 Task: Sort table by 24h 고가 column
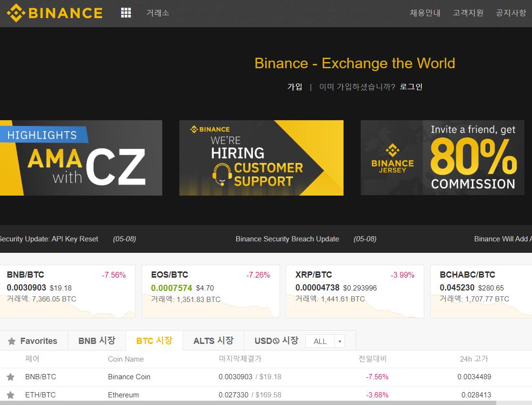474,359
